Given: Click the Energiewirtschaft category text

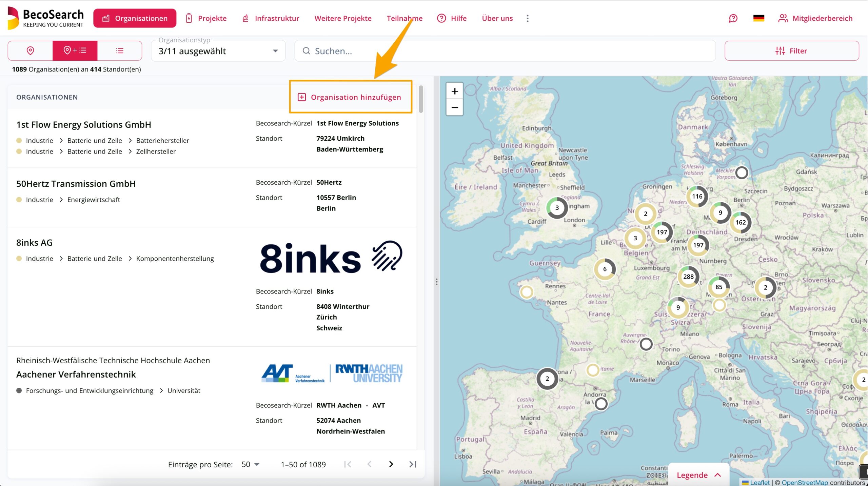Looking at the screenshot, I should (x=94, y=200).
